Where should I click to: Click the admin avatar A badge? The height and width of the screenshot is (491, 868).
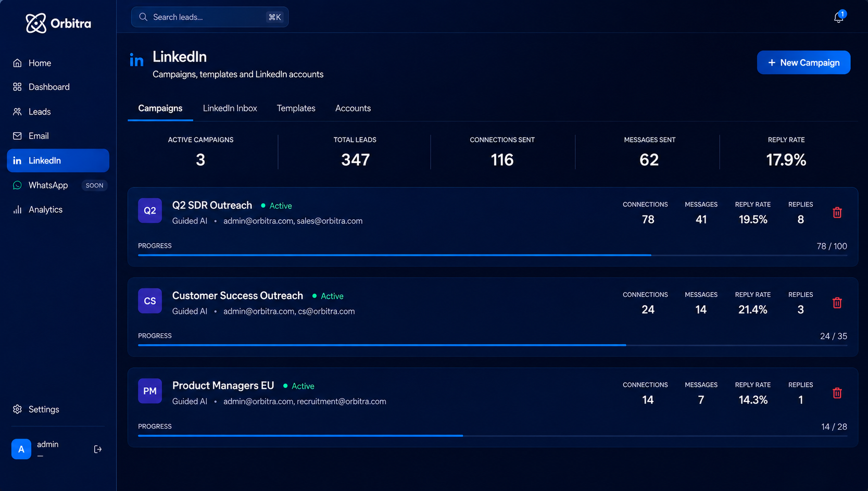pyautogui.click(x=21, y=449)
